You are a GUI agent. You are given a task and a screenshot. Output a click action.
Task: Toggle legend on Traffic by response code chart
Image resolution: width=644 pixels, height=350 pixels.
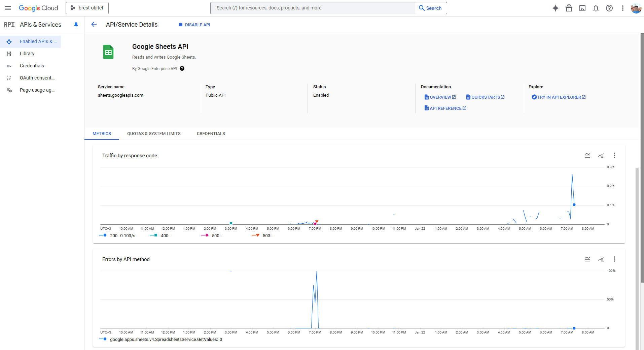coord(587,155)
